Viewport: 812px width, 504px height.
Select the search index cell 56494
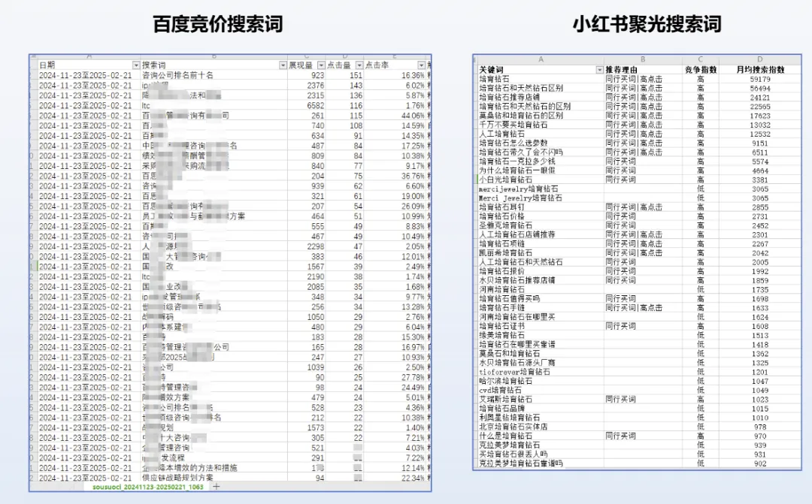(759, 88)
